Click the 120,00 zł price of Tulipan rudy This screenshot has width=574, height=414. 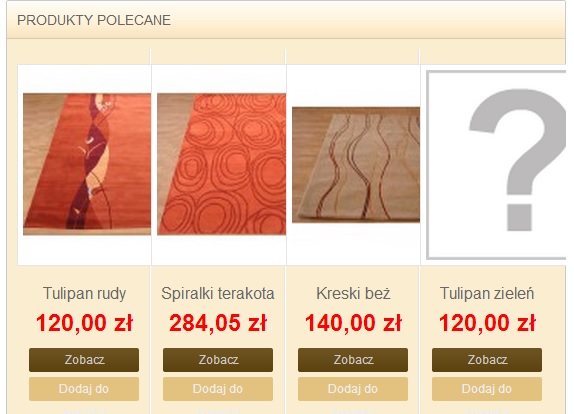pos(84,323)
